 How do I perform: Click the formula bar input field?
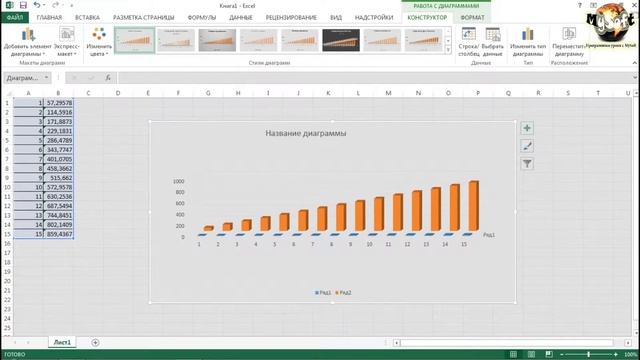point(374,78)
